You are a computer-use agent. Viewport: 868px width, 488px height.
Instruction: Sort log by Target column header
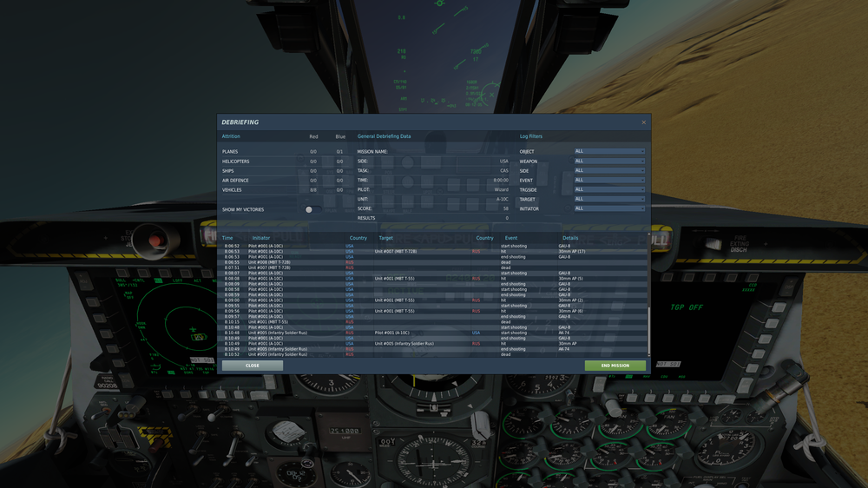[386, 238]
